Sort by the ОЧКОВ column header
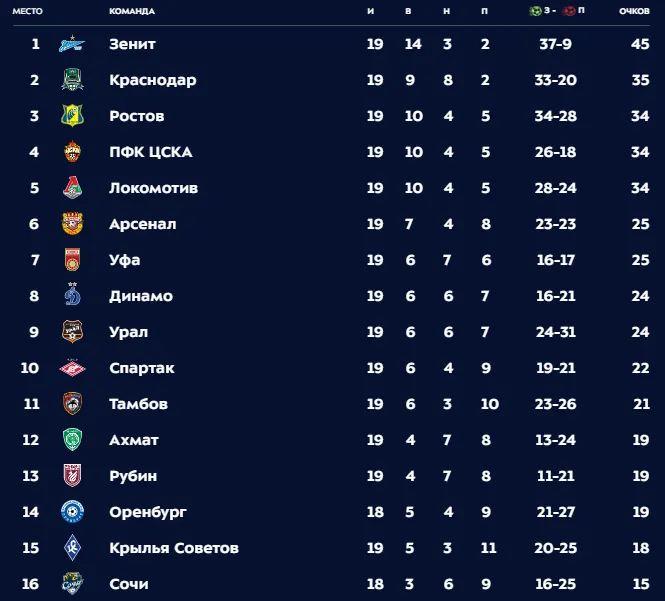Image resolution: width=665 pixels, height=601 pixels. (x=634, y=11)
